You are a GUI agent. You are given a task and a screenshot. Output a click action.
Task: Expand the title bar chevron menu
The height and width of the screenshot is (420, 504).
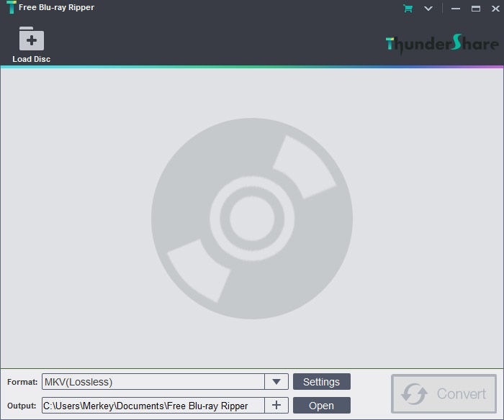point(428,9)
